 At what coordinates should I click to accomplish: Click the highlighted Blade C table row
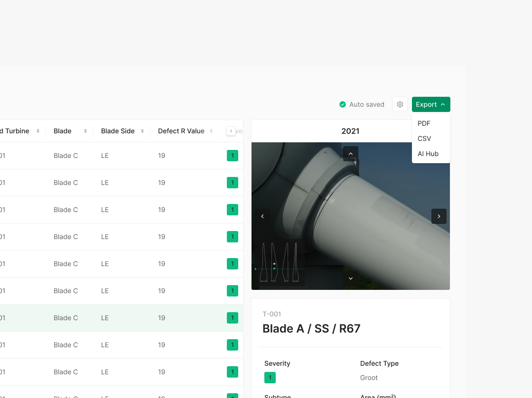click(x=119, y=318)
